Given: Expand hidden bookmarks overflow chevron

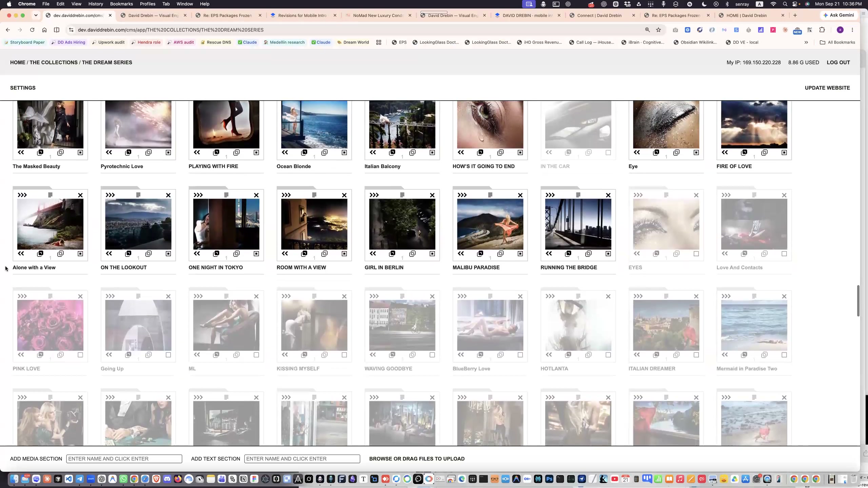Looking at the screenshot, I should (x=806, y=42).
